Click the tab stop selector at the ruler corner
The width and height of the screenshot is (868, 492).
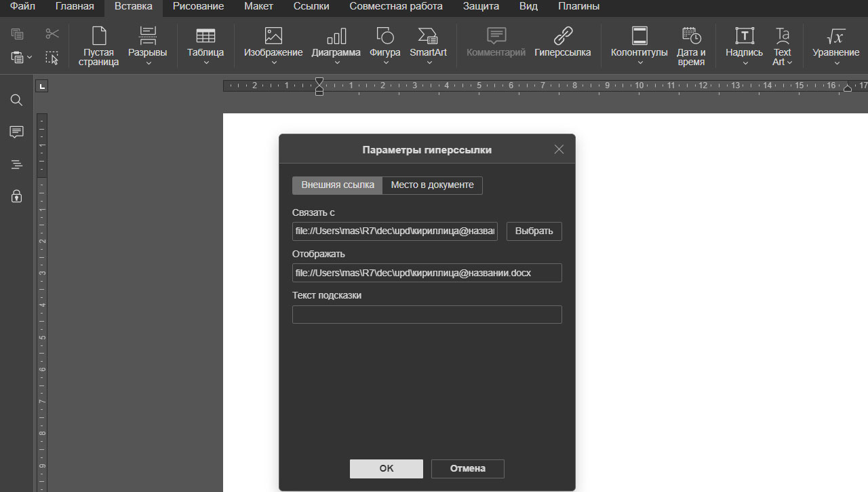coord(42,86)
